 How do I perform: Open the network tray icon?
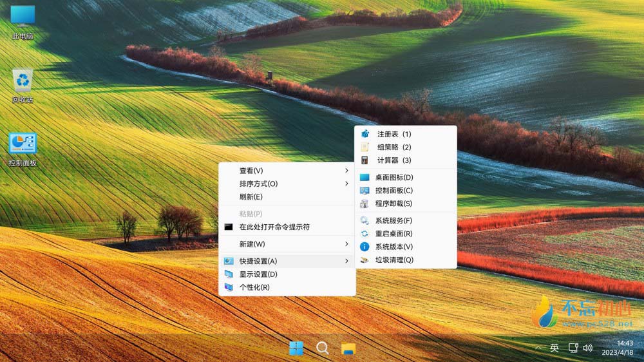click(x=573, y=348)
